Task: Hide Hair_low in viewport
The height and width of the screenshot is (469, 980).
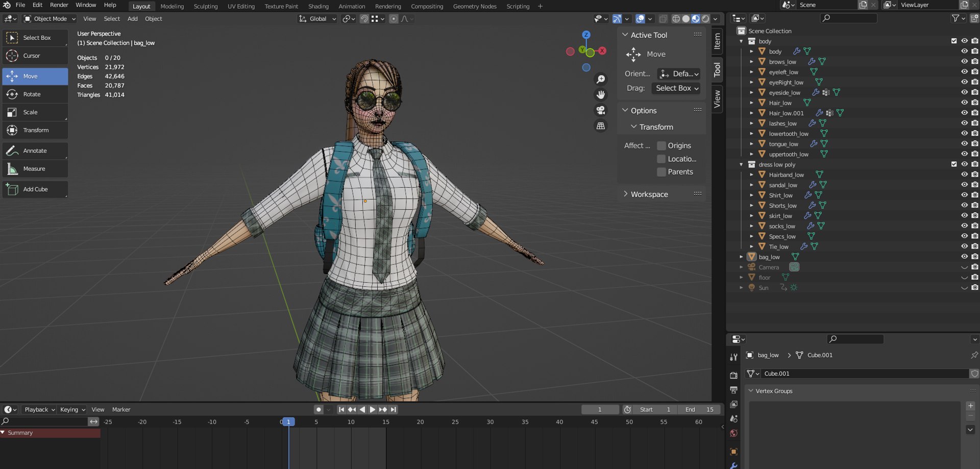Action: (x=964, y=103)
